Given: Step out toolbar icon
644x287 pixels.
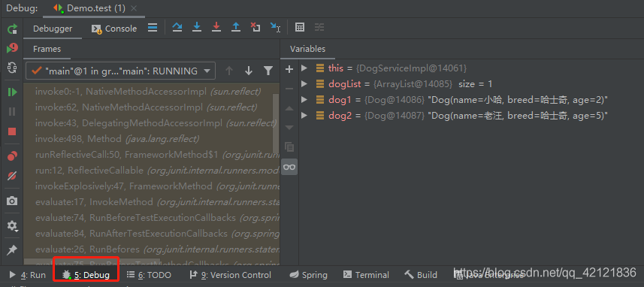Looking at the screenshot, I should [236, 28].
